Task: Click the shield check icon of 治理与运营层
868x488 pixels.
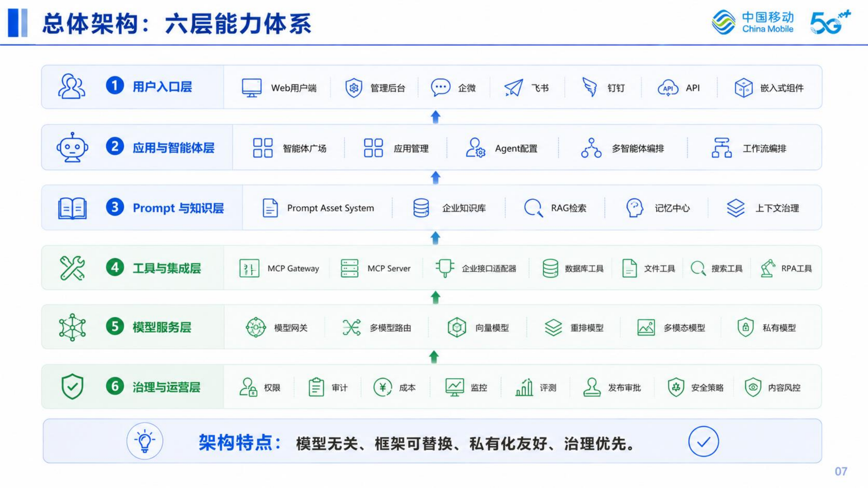Action: (x=72, y=386)
